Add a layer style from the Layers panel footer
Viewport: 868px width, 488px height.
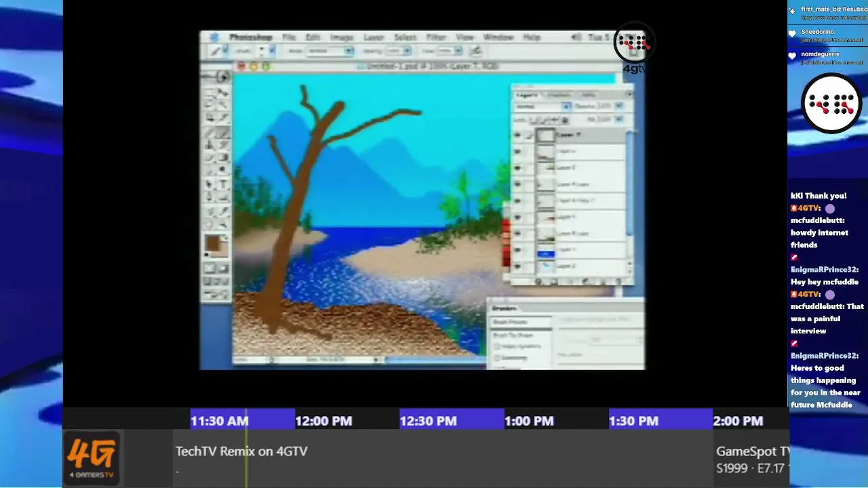click(538, 281)
